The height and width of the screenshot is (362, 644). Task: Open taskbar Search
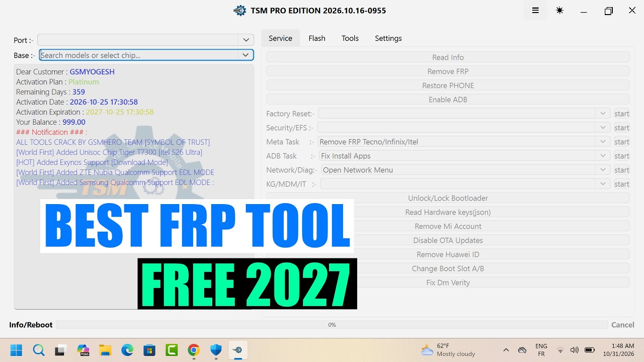pyautogui.click(x=39, y=350)
